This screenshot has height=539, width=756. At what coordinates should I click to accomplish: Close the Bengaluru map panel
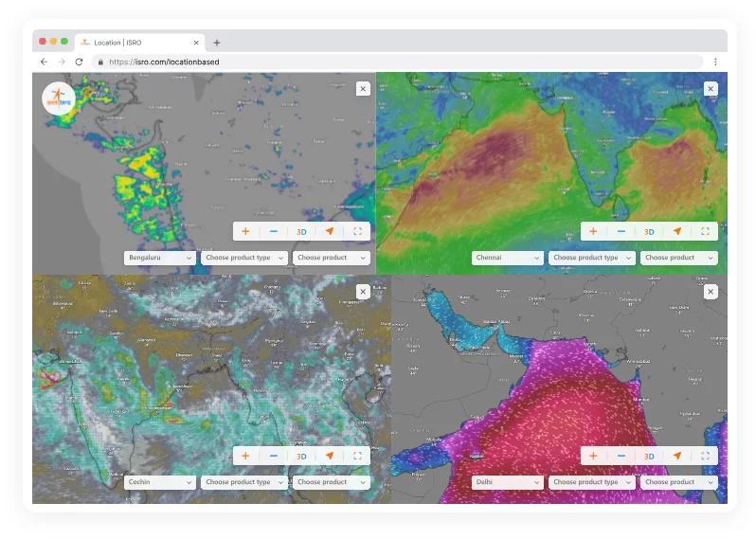363,89
